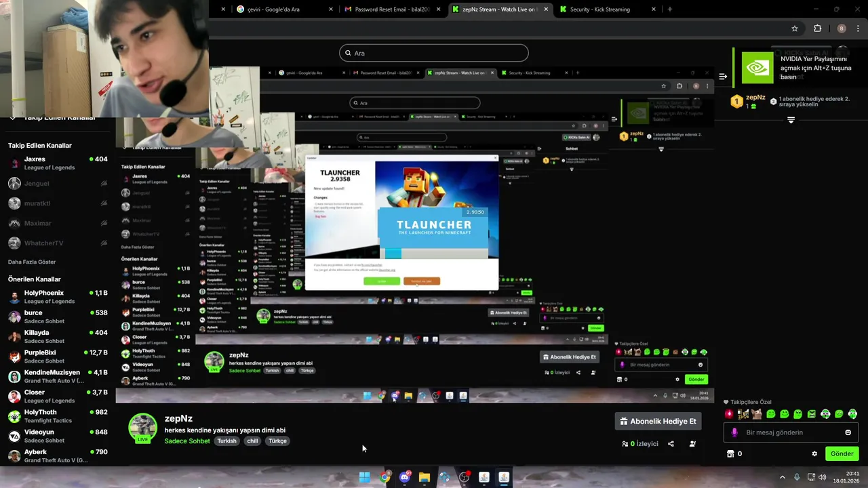
Task: Click the Gönder send button
Action: pyautogui.click(x=842, y=454)
